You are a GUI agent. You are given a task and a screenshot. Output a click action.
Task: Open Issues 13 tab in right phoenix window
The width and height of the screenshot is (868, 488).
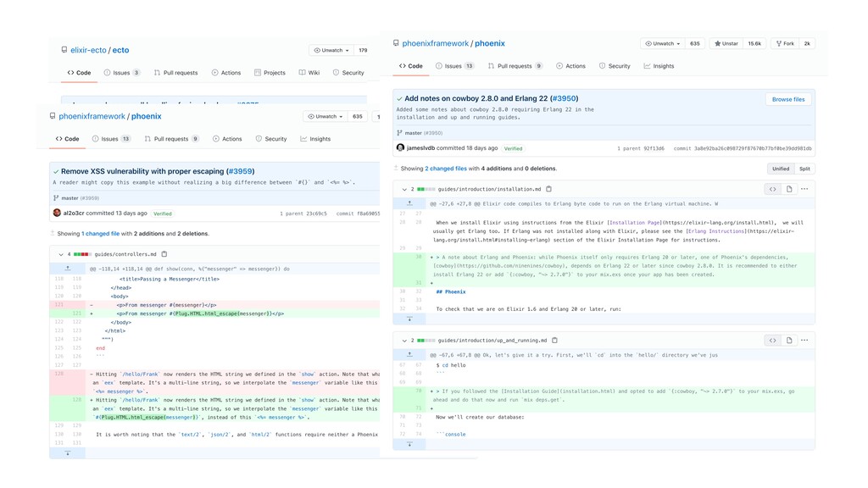coord(454,66)
